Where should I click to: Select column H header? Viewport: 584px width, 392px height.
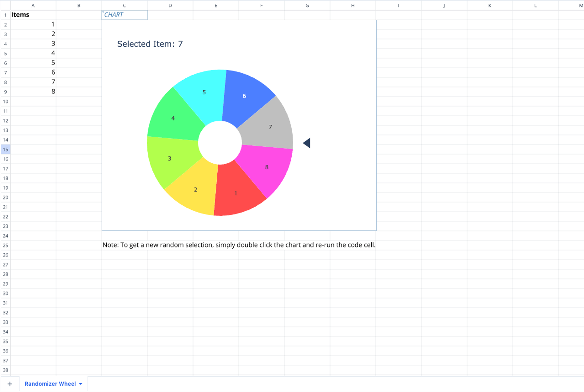click(x=353, y=5)
